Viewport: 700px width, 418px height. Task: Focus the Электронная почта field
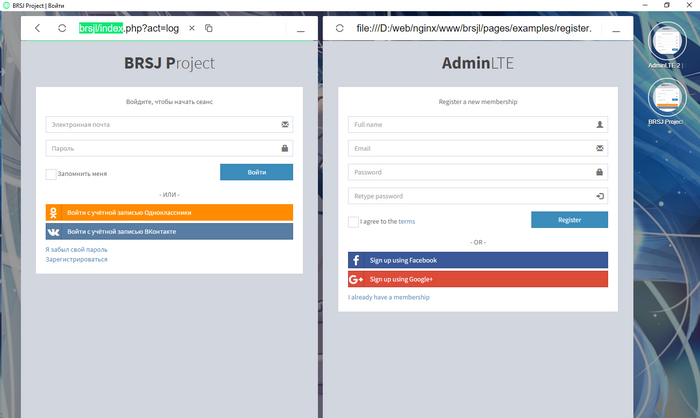[x=169, y=125]
